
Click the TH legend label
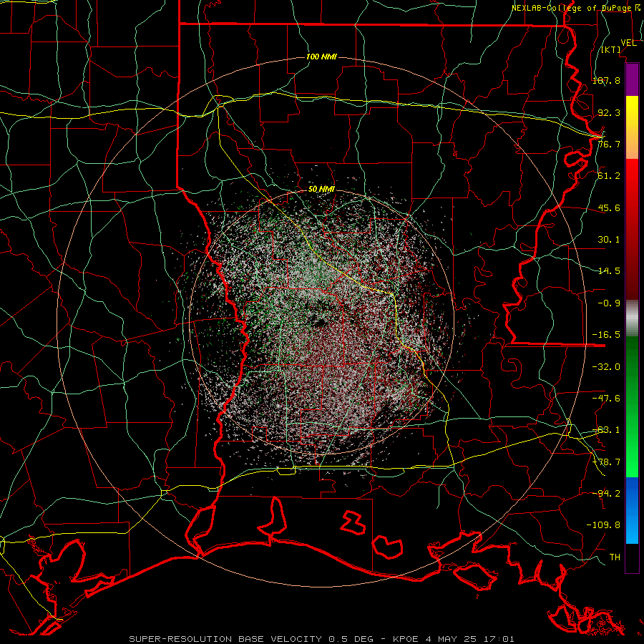615,557
